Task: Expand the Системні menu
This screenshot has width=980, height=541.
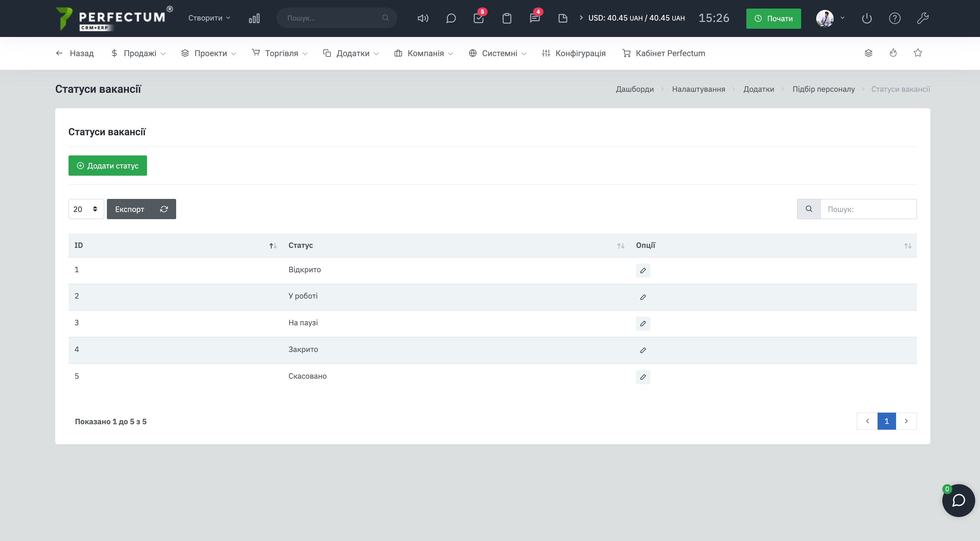Action: [498, 53]
